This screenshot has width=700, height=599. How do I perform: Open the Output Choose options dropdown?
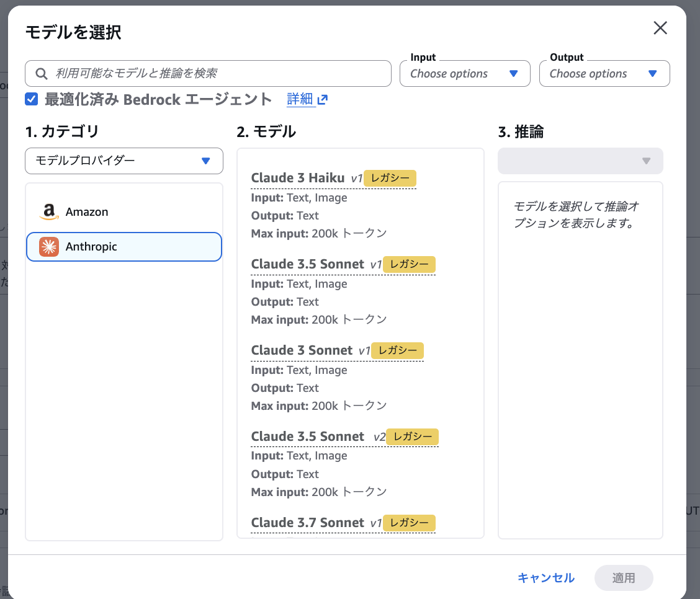[604, 73]
